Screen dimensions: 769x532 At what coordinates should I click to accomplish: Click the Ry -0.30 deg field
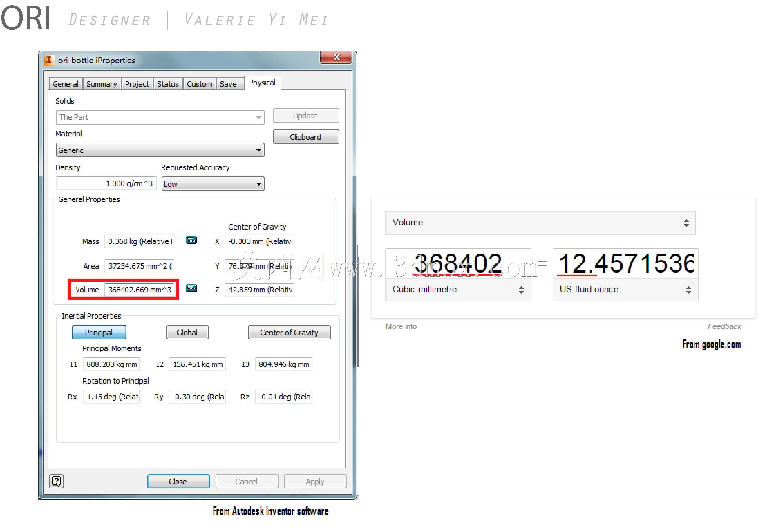198,397
